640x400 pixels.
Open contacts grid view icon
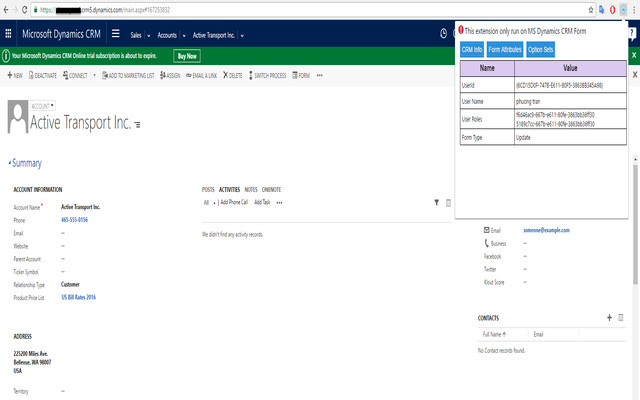click(621, 318)
